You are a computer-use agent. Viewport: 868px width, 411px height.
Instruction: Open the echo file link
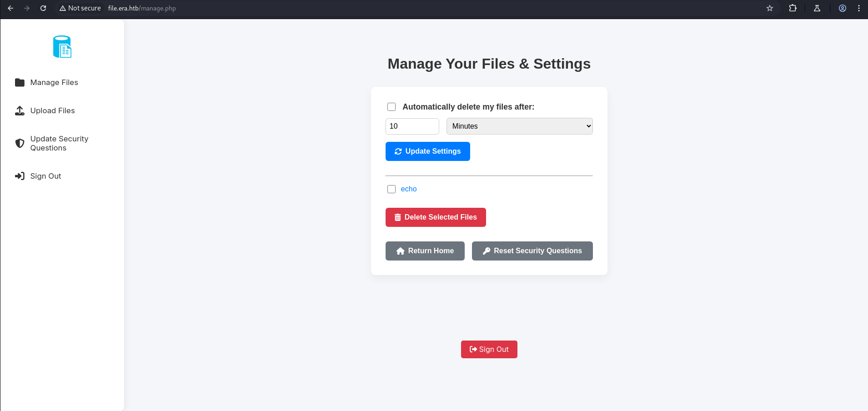click(x=408, y=189)
